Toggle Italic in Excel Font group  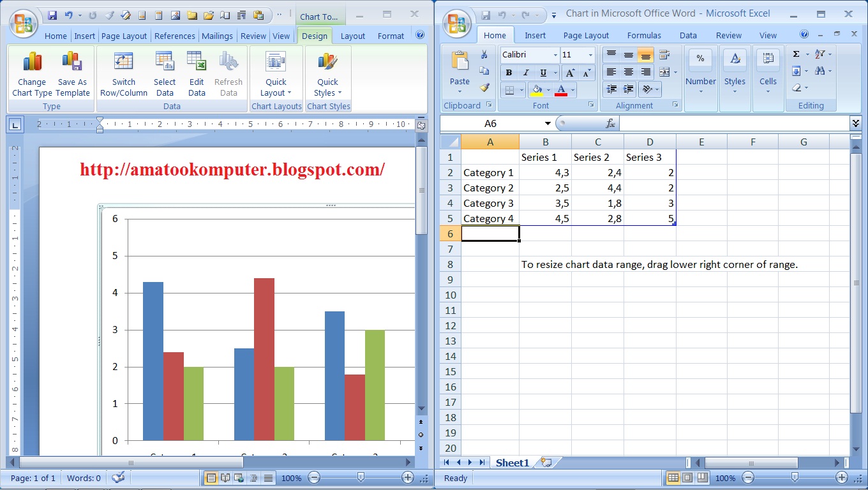[526, 73]
